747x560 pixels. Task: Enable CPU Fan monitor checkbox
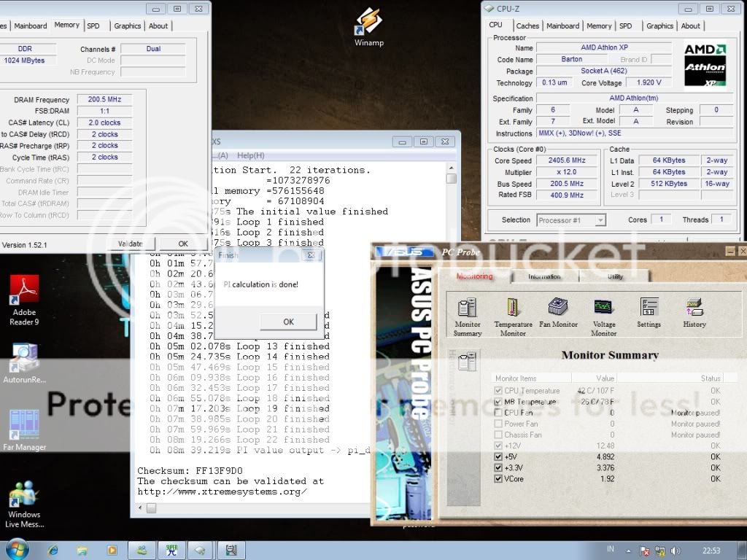[498, 413]
